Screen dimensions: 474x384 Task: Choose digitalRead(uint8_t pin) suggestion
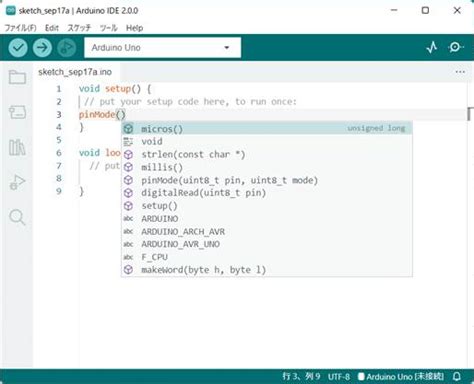(267, 193)
